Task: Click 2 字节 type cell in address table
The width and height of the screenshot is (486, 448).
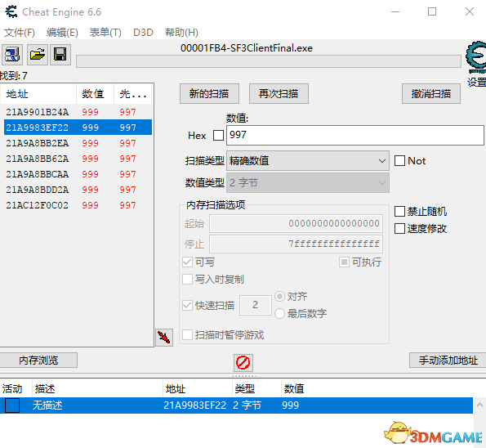Action: [x=247, y=405]
